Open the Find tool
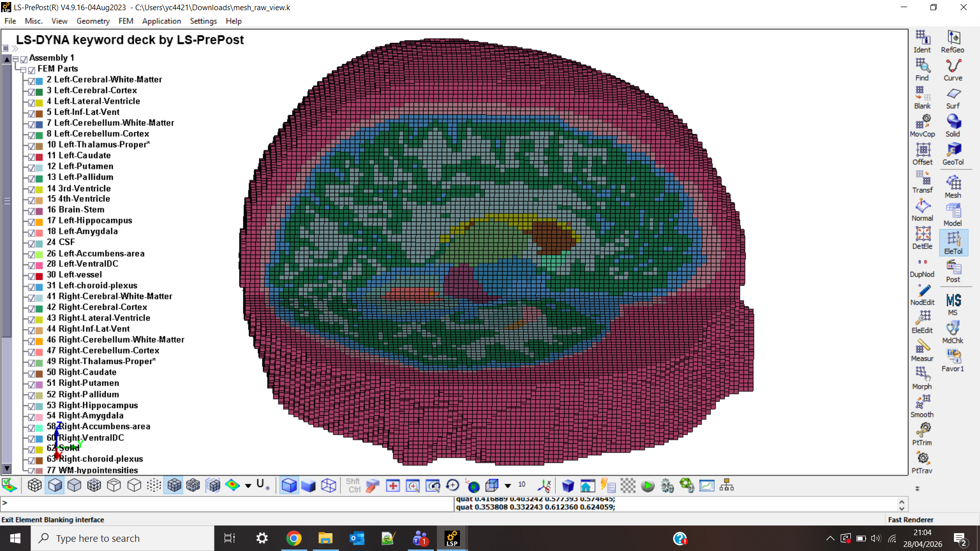This screenshot has width=980, height=551. tap(922, 69)
